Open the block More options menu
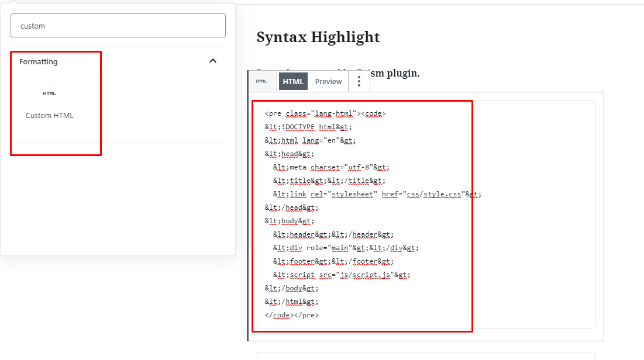This screenshot has height=360, width=644. click(x=359, y=81)
